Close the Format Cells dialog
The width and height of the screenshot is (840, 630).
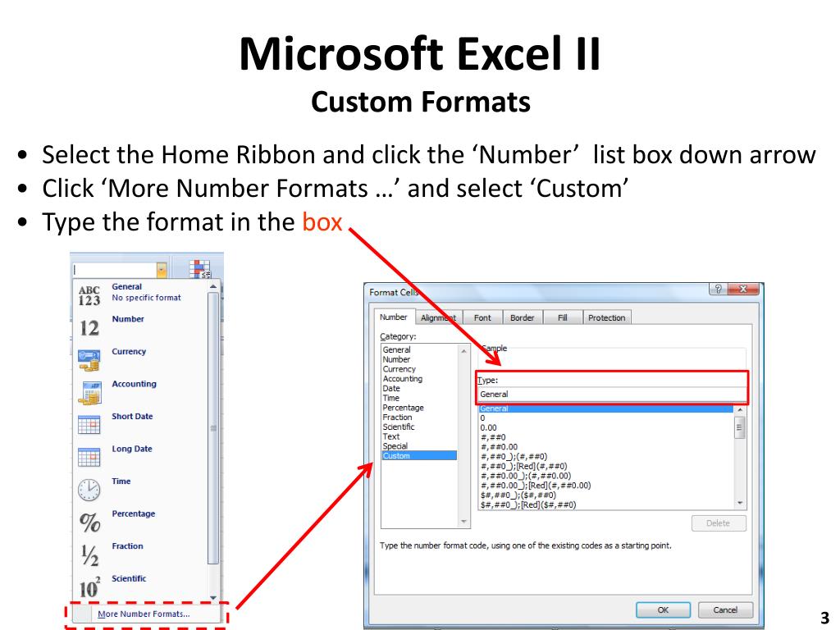(x=743, y=290)
